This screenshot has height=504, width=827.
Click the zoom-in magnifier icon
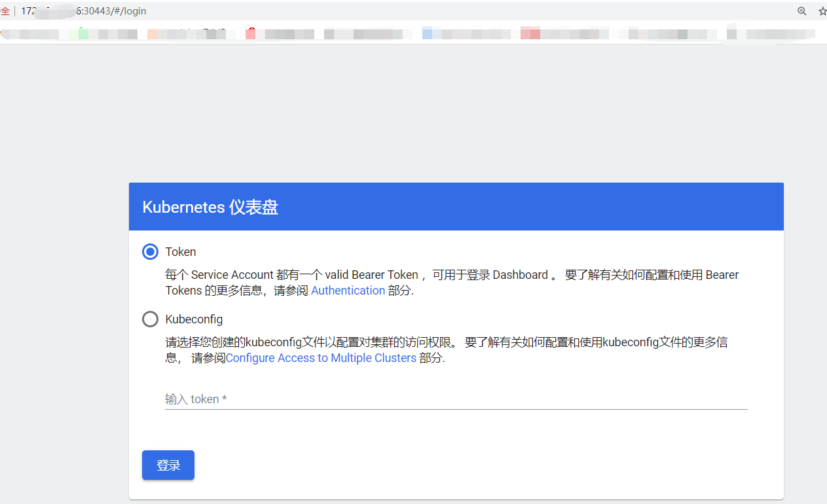(x=802, y=10)
